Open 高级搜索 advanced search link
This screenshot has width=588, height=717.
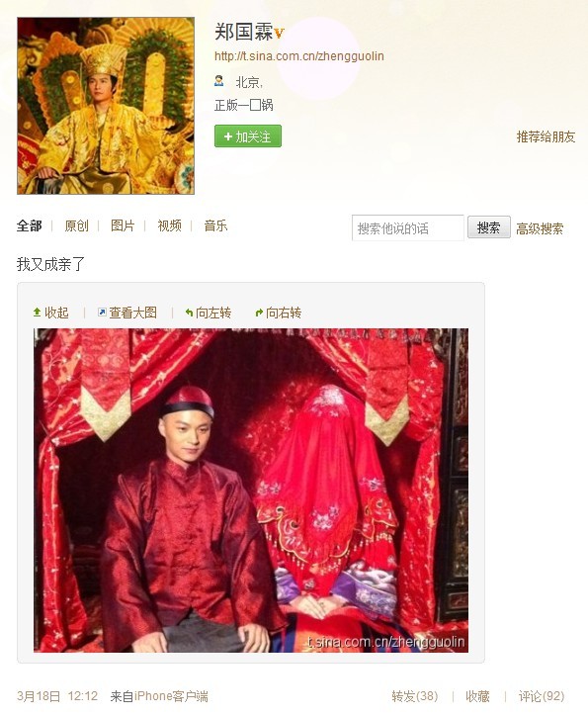coord(540,228)
